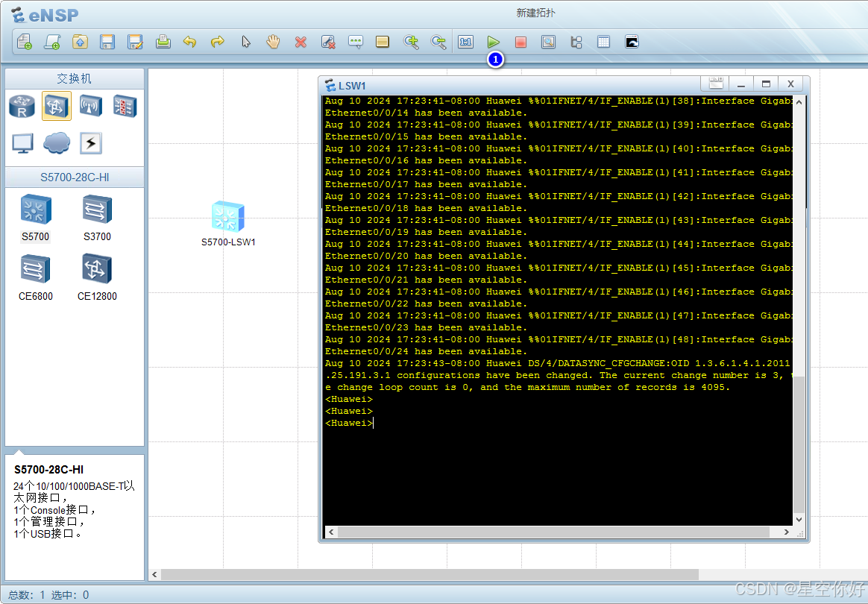Click LSW1 terminal scroll up arrow

point(799,102)
